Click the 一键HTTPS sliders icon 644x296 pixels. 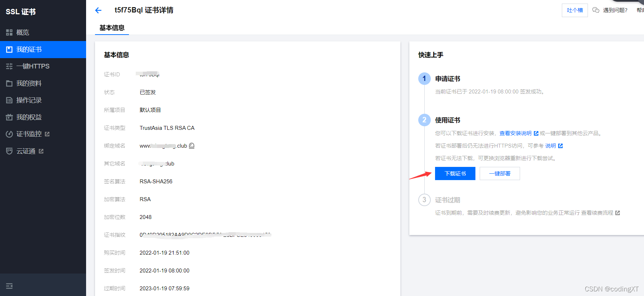[9, 66]
